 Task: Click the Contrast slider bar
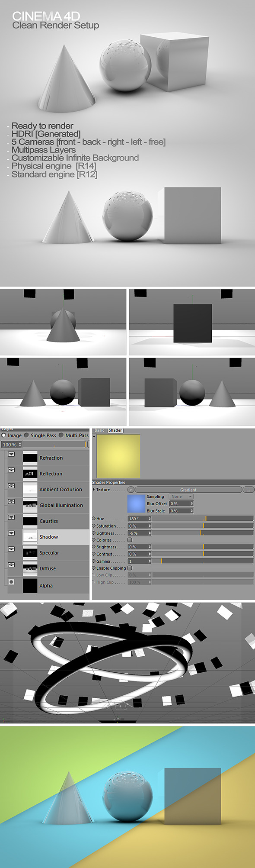click(x=202, y=554)
